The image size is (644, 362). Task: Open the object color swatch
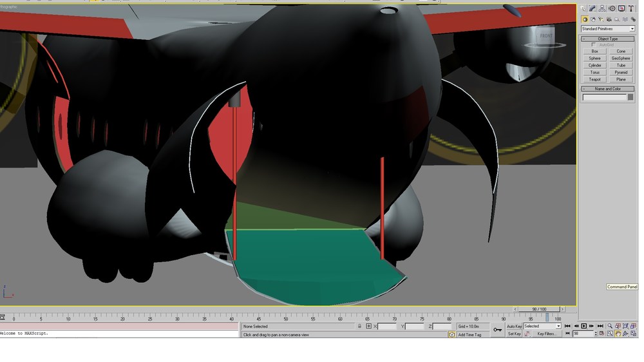pos(630,97)
